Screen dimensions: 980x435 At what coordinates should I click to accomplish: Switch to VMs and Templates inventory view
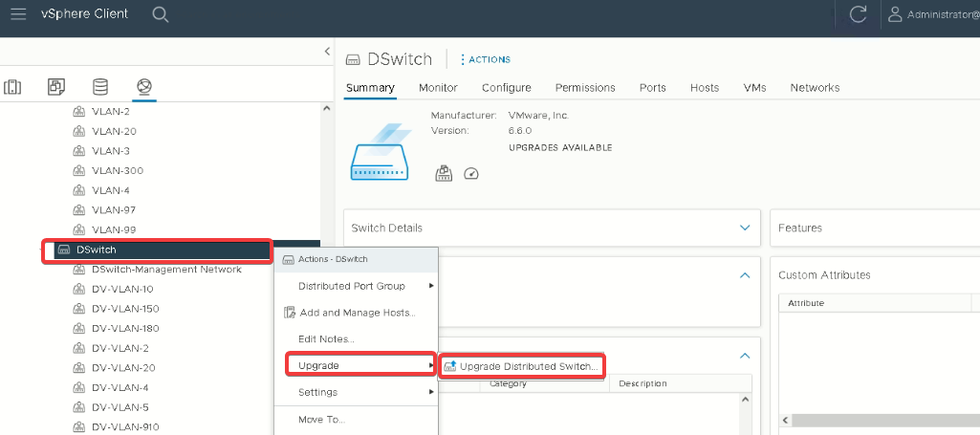56,87
